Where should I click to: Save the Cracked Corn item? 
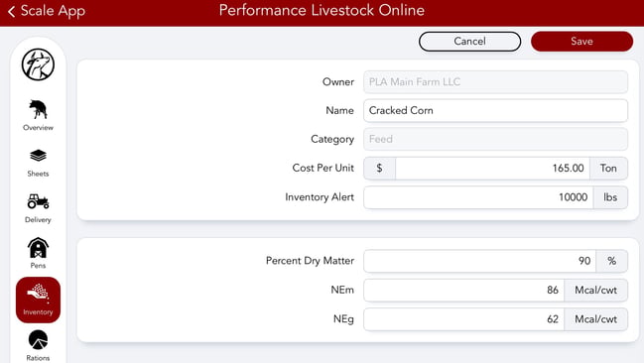coord(581,41)
